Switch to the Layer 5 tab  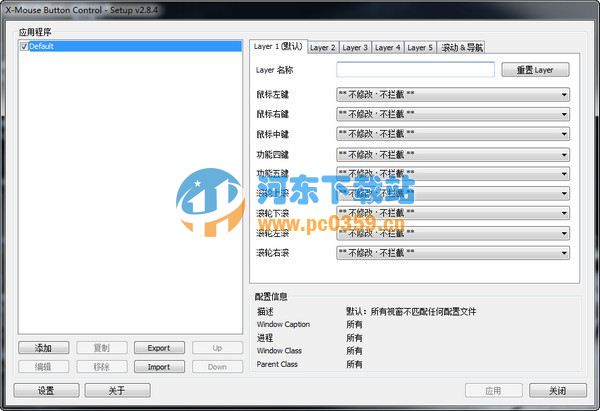420,47
